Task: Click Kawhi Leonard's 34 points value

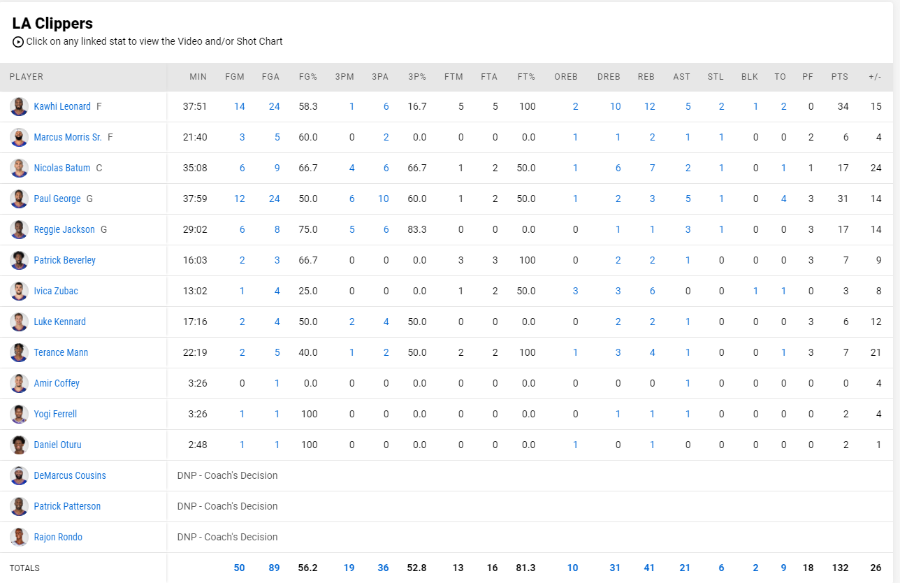Action: tap(843, 107)
